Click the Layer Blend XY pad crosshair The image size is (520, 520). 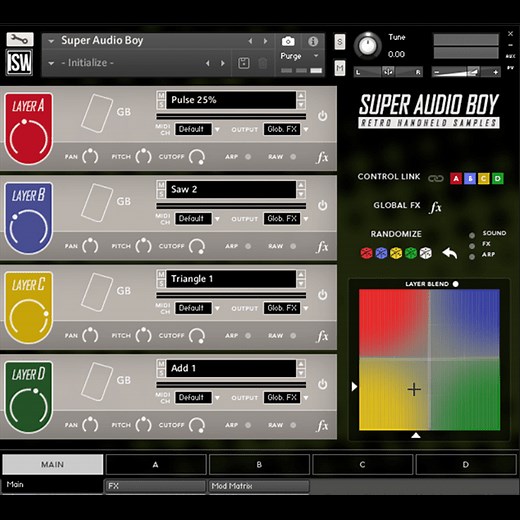(414, 389)
